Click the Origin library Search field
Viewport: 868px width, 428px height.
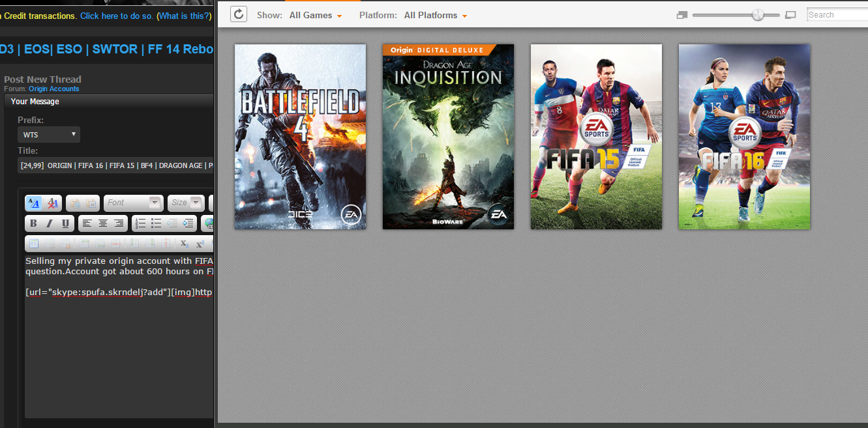tap(837, 14)
